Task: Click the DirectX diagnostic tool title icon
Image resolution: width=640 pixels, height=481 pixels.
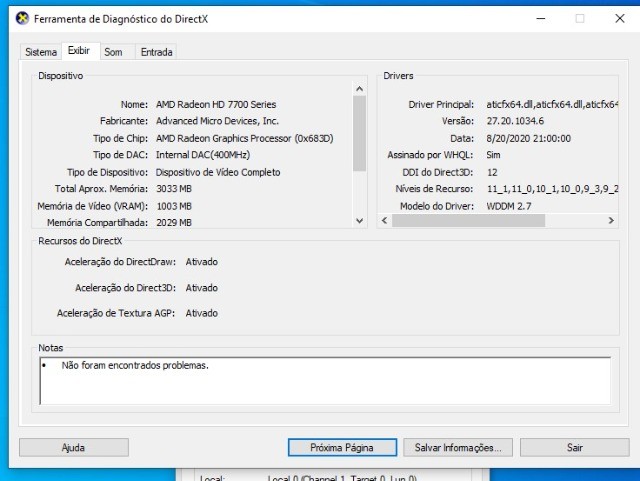Action: pyautogui.click(x=22, y=19)
